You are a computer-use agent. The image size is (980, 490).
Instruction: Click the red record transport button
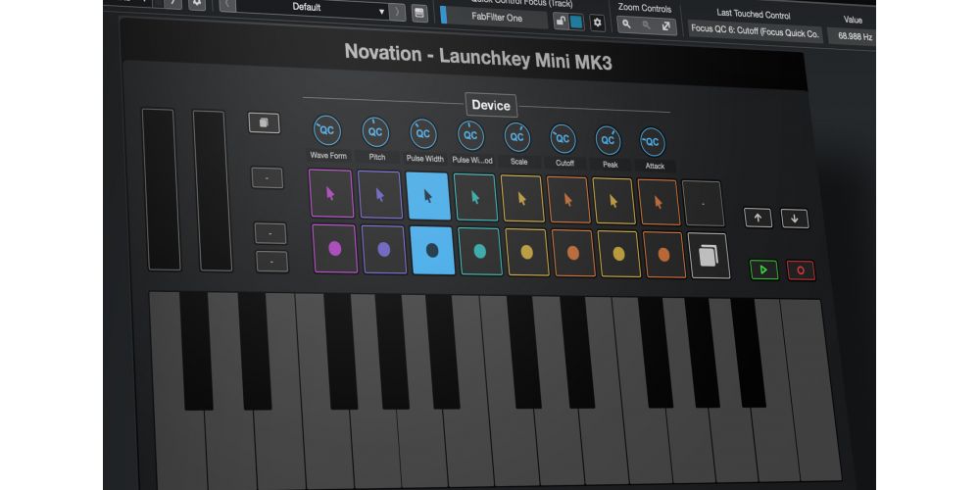tap(801, 270)
